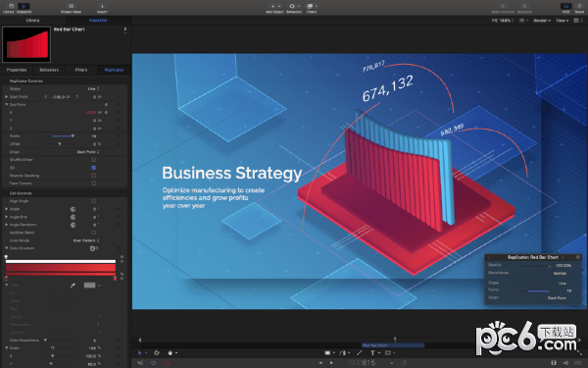The image size is (588, 368).
Task: Click the Replicate toolbar icon
Action: click(524, 6)
